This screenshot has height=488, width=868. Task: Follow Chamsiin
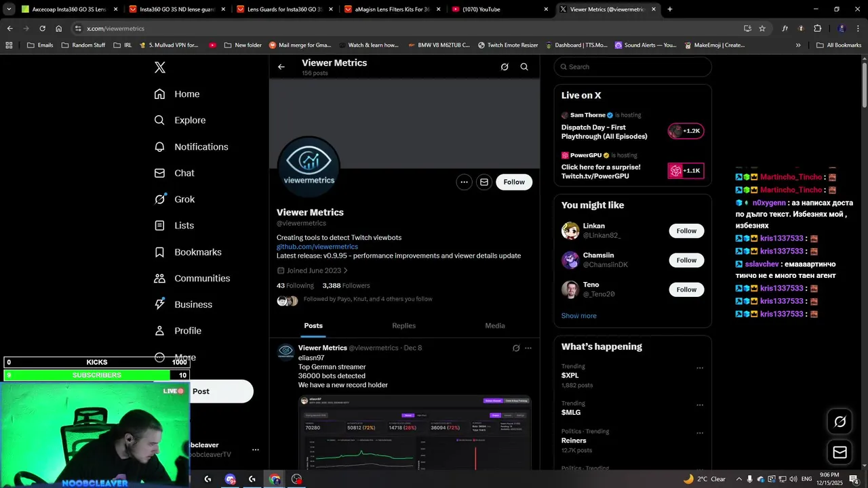coord(686,260)
